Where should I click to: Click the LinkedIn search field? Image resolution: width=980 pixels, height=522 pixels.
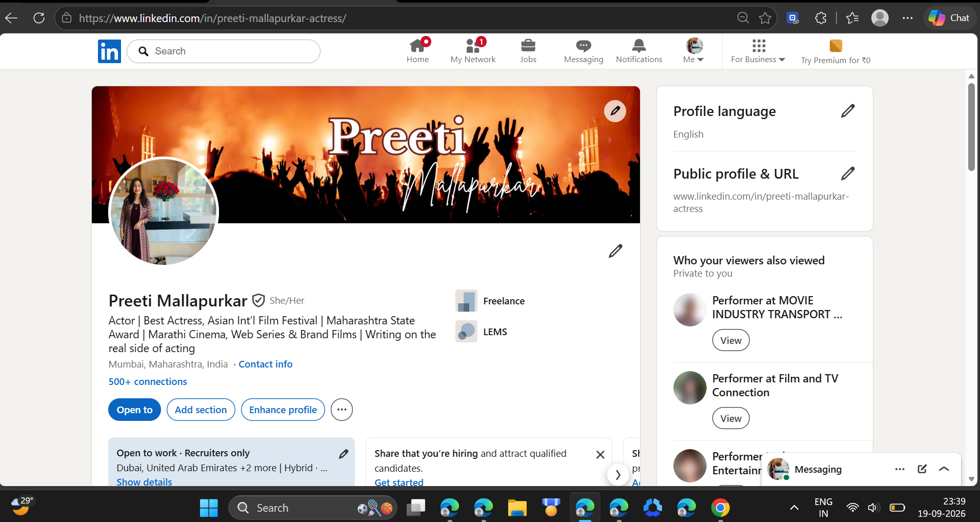pyautogui.click(x=224, y=51)
